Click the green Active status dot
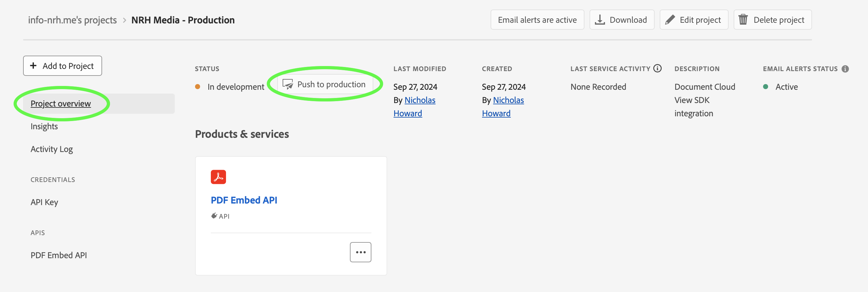 (x=766, y=87)
